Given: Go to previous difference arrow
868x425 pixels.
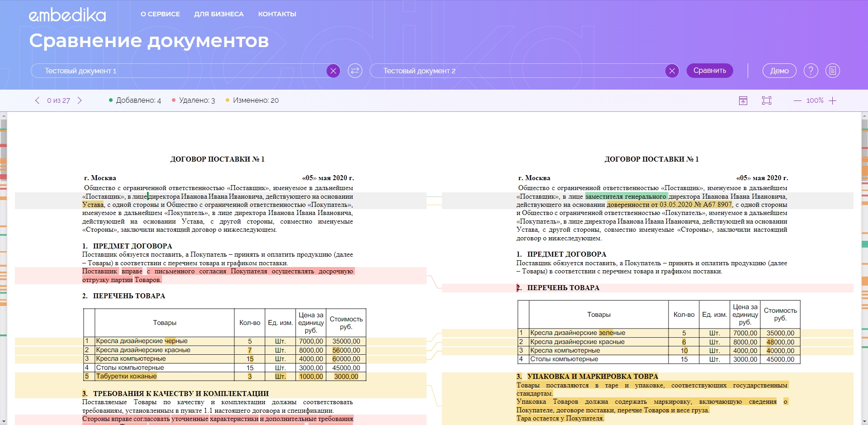Looking at the screenshot, I should click(x=37, y=100).
